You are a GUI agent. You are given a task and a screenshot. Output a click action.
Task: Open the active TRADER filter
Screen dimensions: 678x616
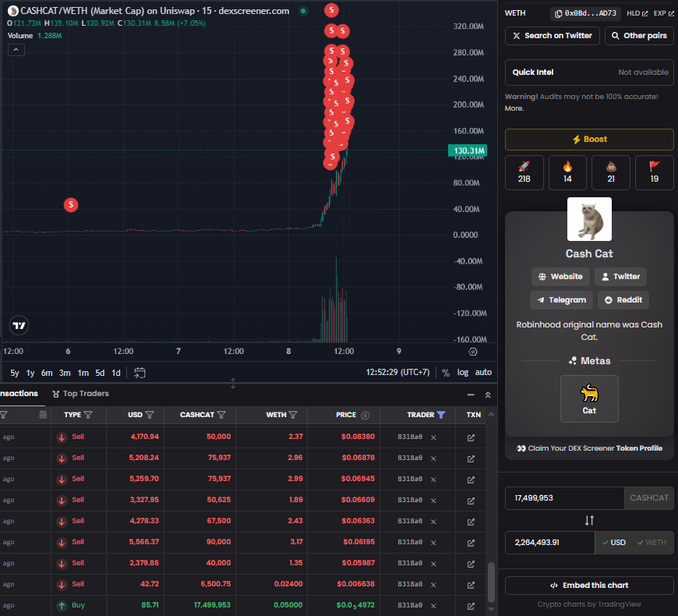(x=441, y=415)
